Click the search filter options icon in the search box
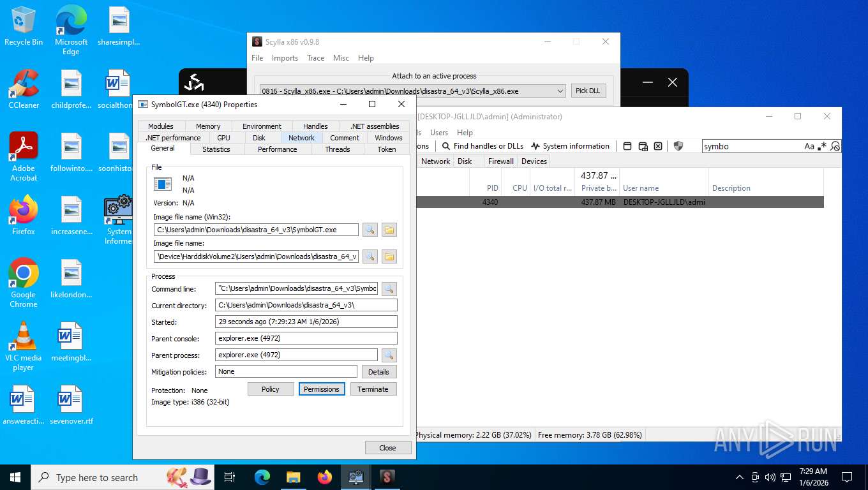The image size is (868, 490). 835,146
